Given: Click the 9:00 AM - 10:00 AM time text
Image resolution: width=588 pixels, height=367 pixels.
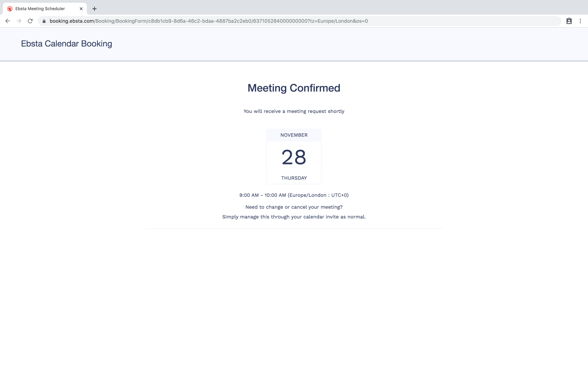Looking at the screenshot, I should click(x=294, y=195).
